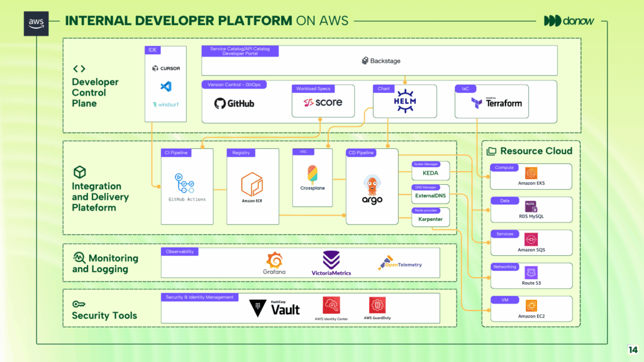644x362 pixels.
Task: Click the Visual Studio Code icon
Action: 166,86
